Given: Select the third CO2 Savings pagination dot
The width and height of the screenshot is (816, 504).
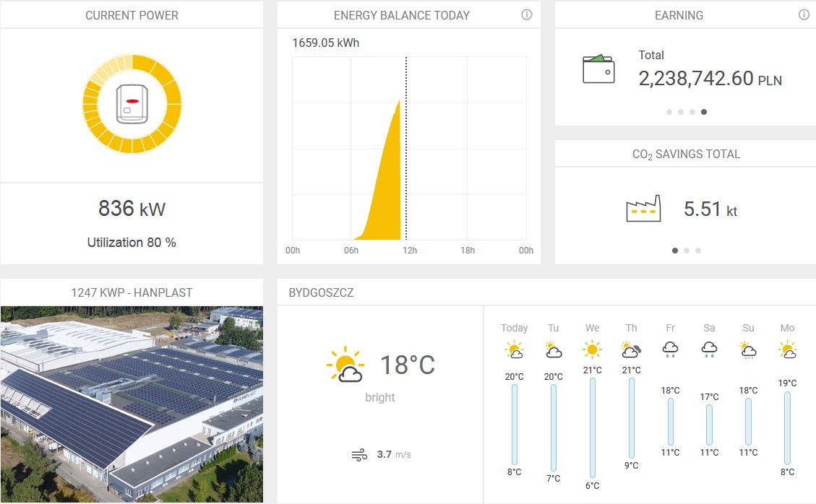Looking at the screenshot, I should pyautogui.click(x=698, y=251).
